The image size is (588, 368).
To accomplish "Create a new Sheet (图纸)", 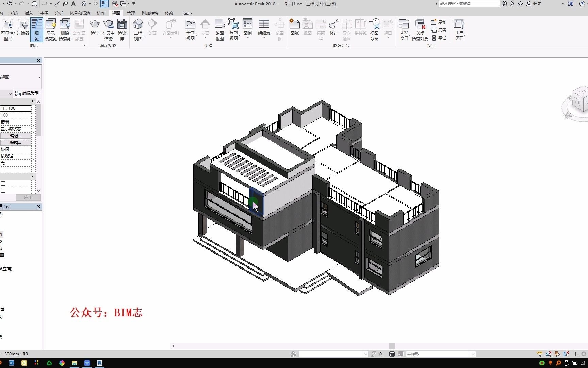I will [x=295, y=27].
